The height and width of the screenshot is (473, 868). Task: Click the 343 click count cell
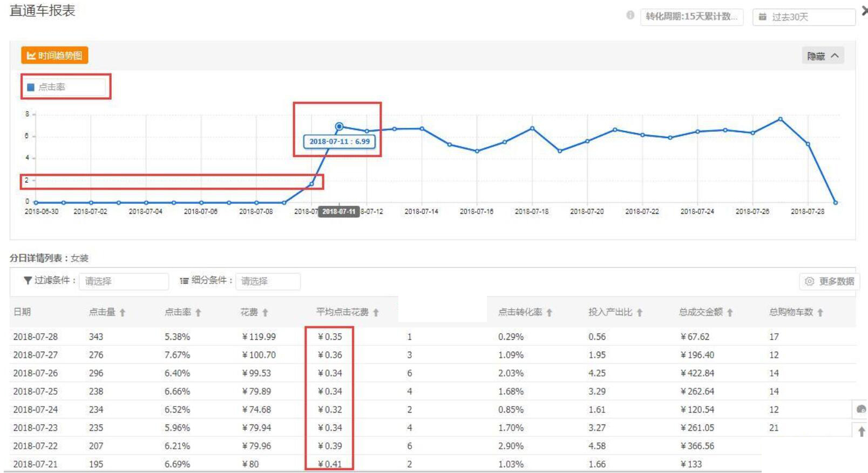[96, 337]
